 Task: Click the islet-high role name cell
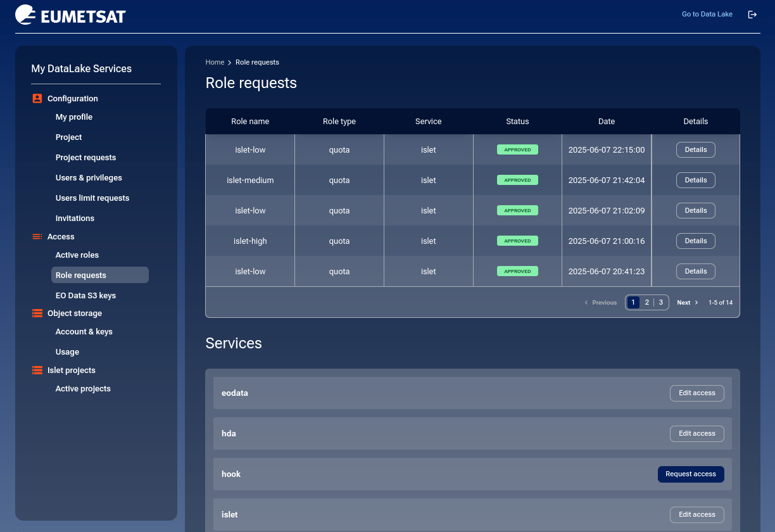250,241
